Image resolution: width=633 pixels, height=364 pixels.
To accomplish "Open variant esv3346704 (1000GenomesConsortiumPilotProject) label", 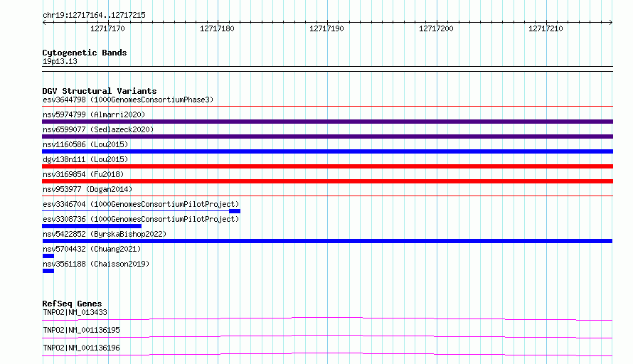I will pos(141,204).
